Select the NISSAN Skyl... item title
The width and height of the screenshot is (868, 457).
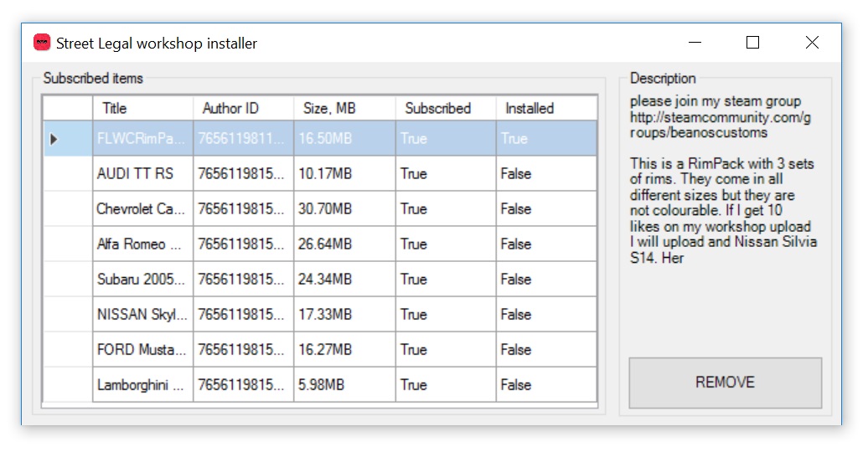(142, 315)
